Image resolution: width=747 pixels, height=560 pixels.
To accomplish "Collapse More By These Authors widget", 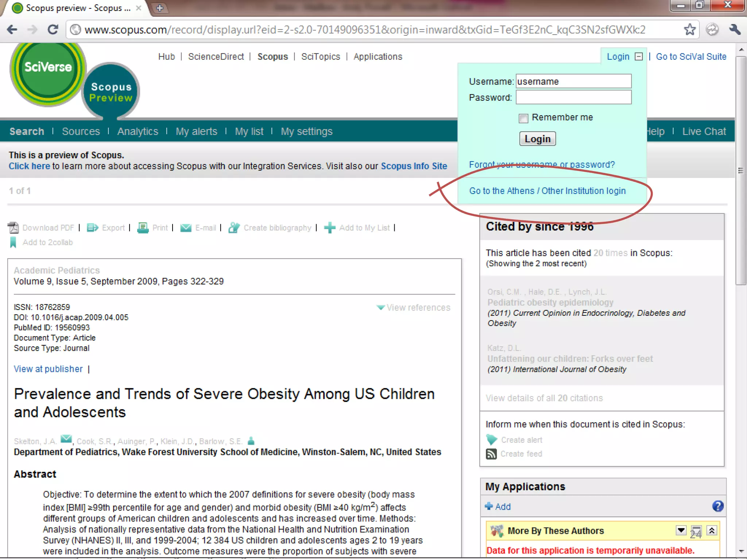I will tap(712, 530).
